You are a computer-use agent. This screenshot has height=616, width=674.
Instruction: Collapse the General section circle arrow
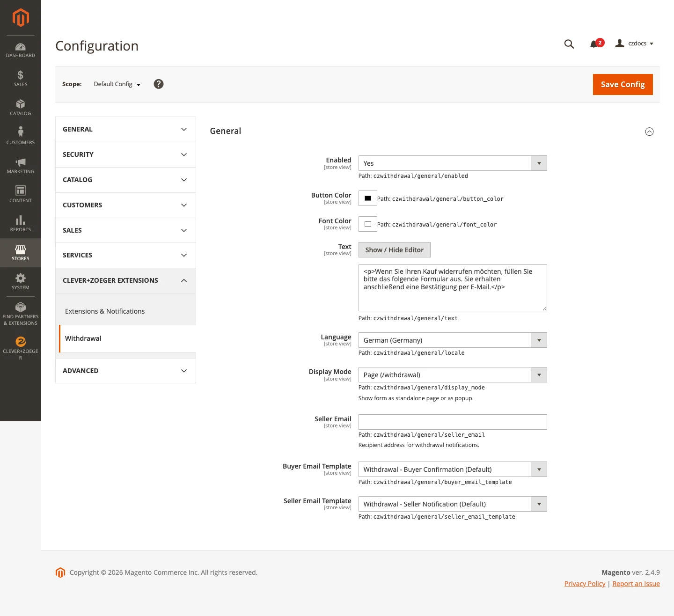point(649,132)
